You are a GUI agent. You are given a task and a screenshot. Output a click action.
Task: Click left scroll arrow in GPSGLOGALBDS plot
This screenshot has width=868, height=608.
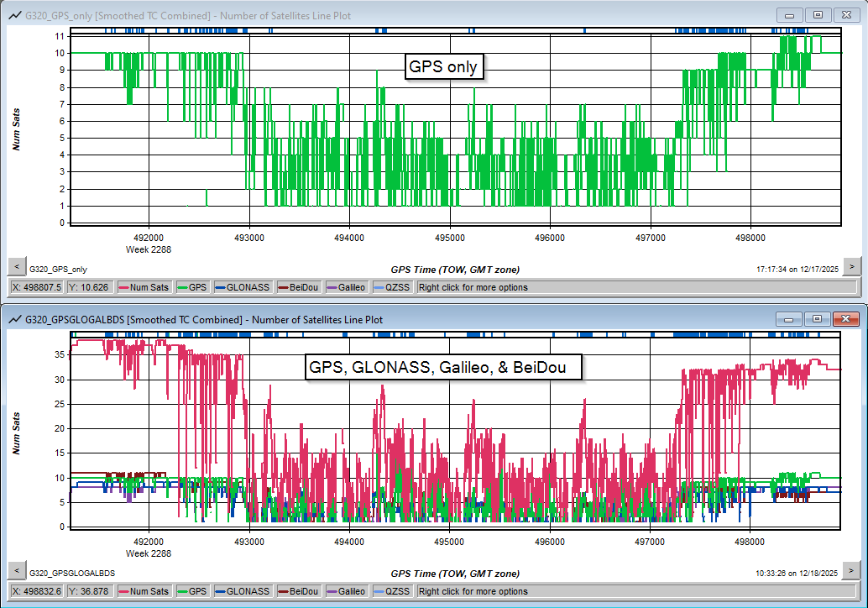tap(17, 570)
